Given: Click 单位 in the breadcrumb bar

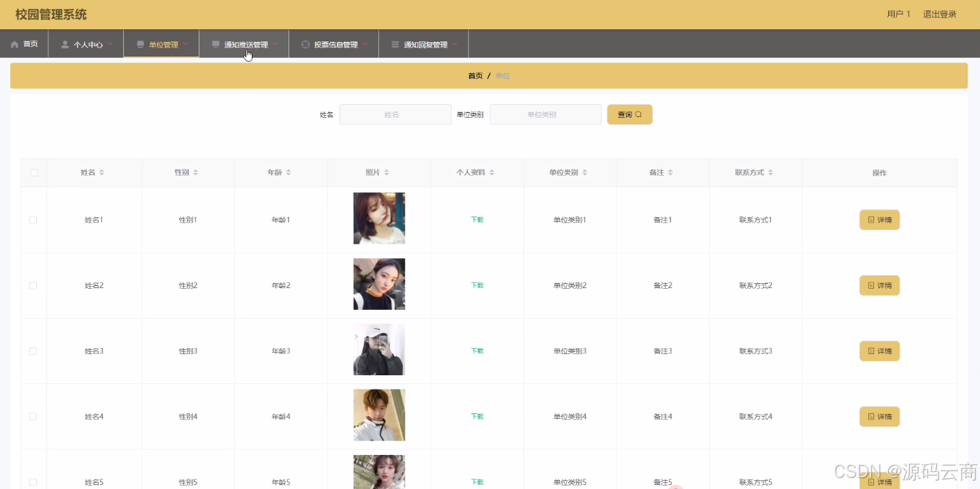Looking at the screenshot, I should coord(502,76).
